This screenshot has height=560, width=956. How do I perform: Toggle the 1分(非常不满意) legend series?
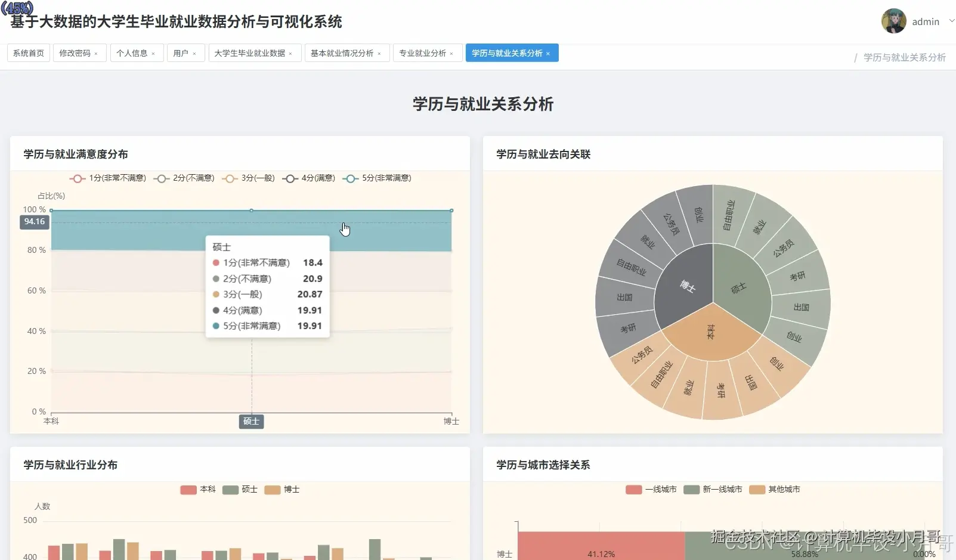[108, 178]
